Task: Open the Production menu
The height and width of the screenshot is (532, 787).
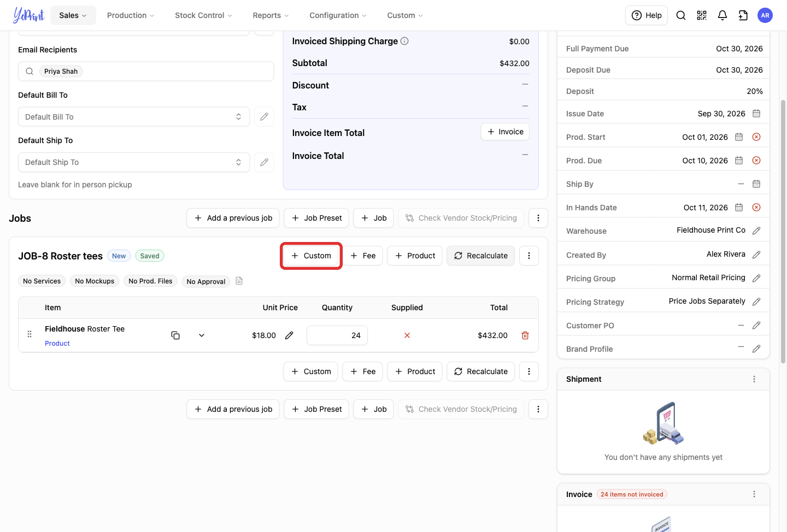Action: (131, 15)
